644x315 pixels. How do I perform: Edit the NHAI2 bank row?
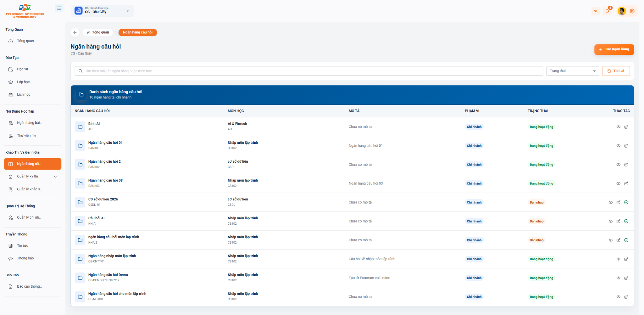[x=618, y=240]
